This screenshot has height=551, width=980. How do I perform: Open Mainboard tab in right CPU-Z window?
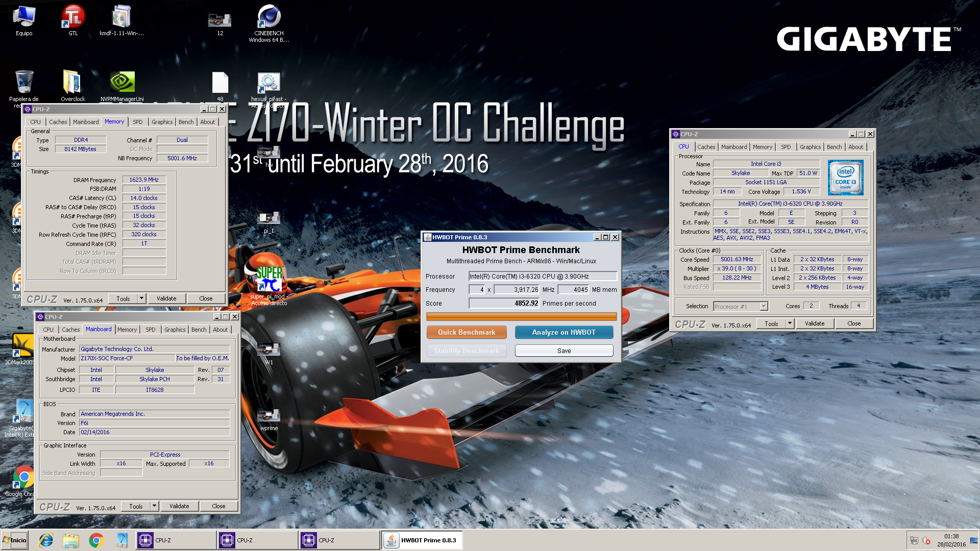coord(734,147)
